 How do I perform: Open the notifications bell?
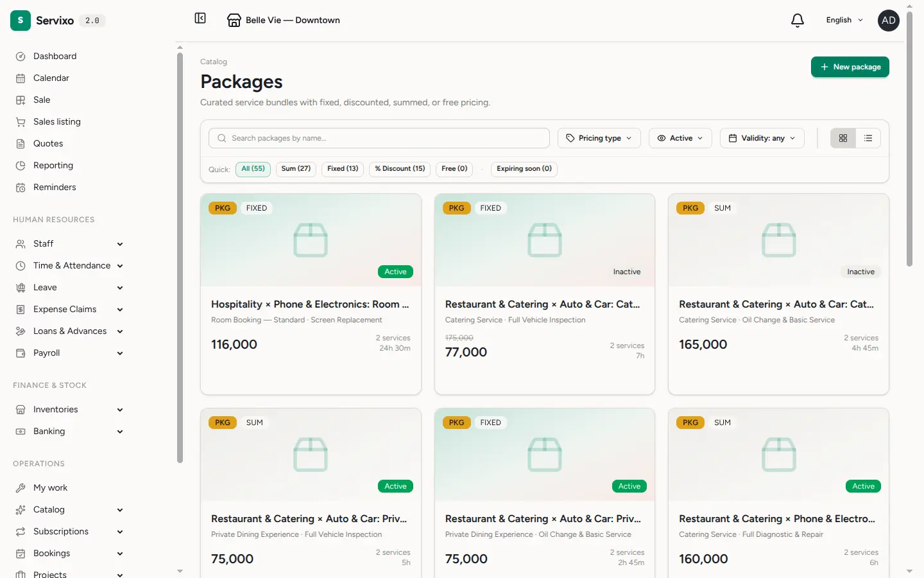798,21
